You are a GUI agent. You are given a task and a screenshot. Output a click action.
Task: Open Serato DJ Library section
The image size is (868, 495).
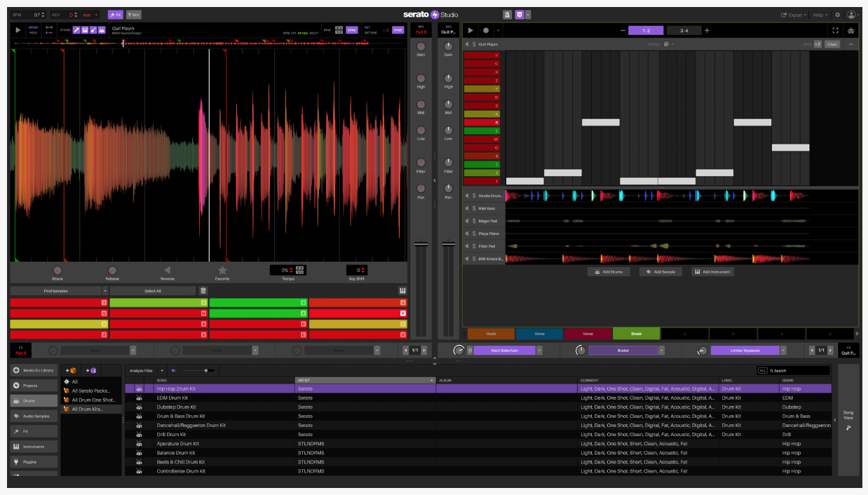34,369
